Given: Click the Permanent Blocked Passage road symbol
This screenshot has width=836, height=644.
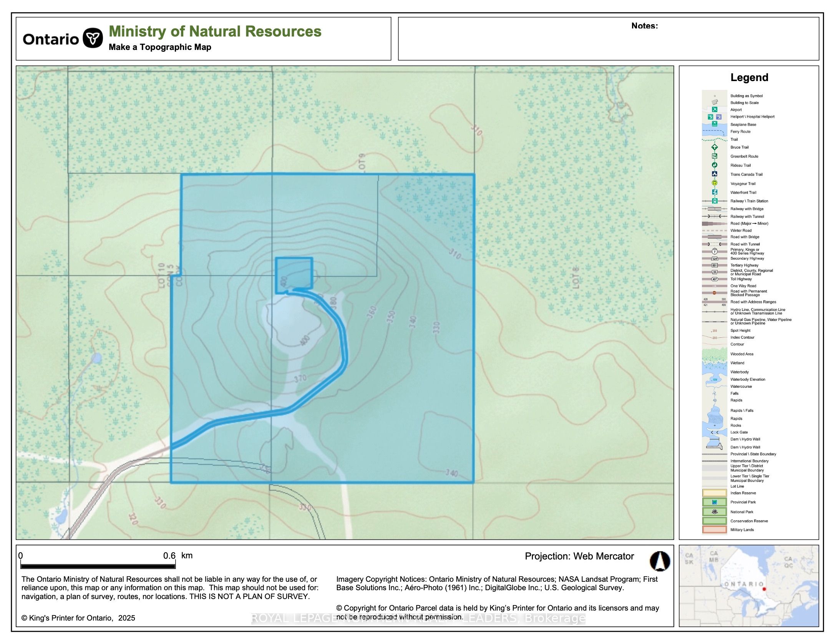Looking at the screenshot, I should (715, 293).
